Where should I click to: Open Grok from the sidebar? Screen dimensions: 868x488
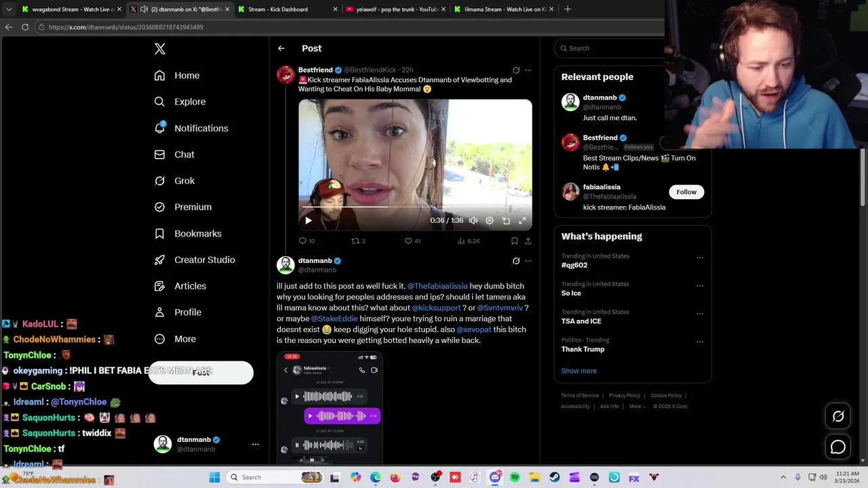(174, 181)
